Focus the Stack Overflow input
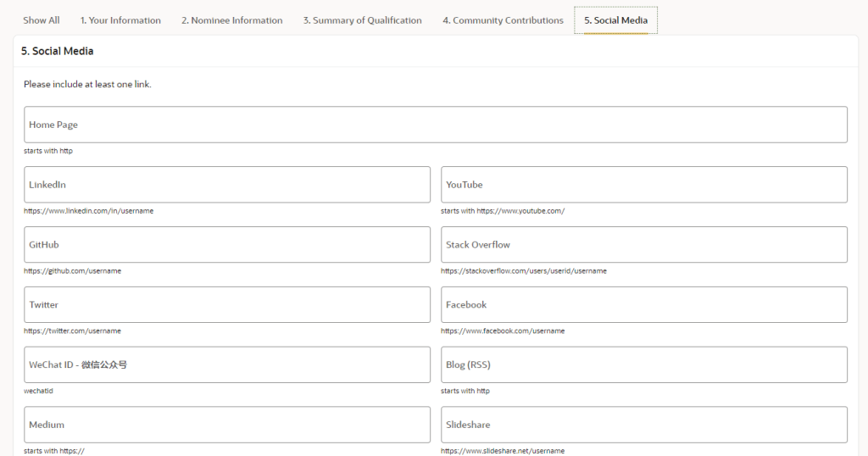 643,245
